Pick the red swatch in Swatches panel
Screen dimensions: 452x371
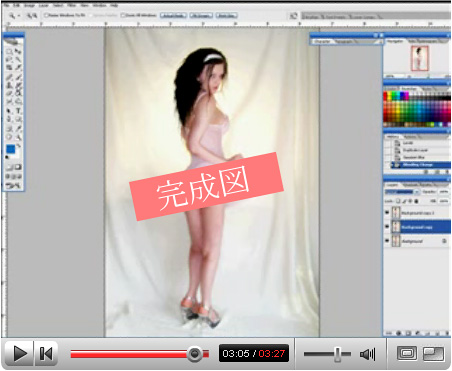pos(386,97)
